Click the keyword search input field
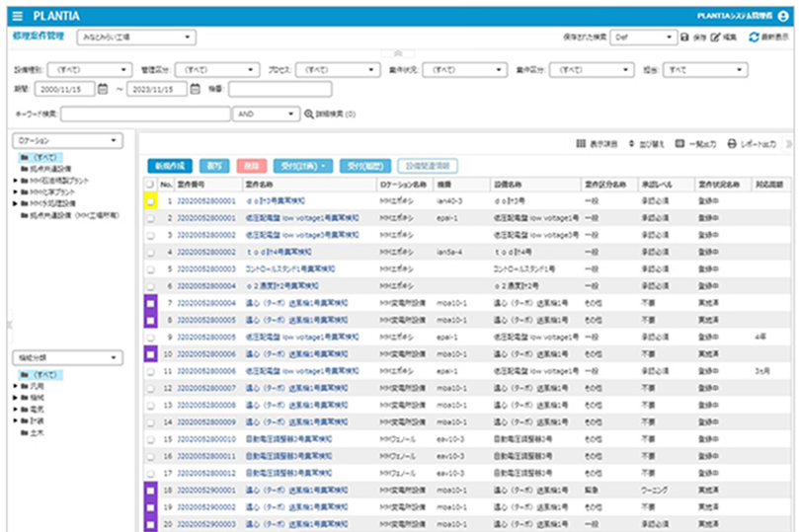This screenshot has height=532, width=799. [x=146, y=114]
